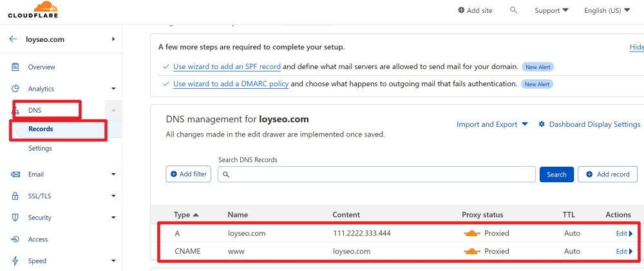Open the Support dropdown menu
This screenshot has width=644, height=271.
[551, 11]
